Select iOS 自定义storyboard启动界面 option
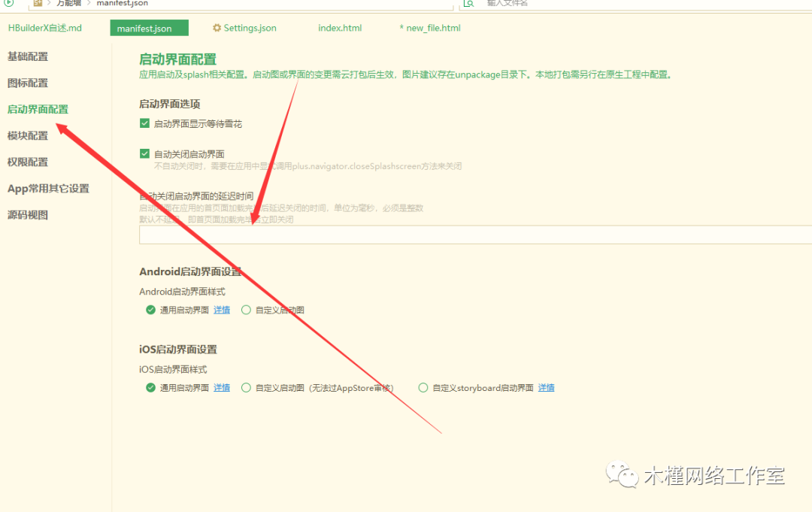This screenshot has width=812, height=512. pos(423,388)
